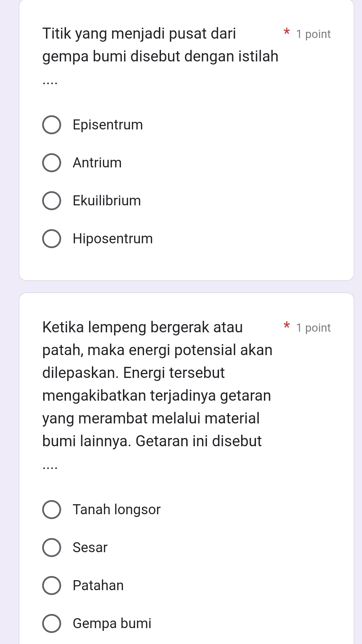This screenshot has height=644, width=362.
Task: Click the "1 point" label of the second question
Action: pyautogui.click(x=313, y=328)
